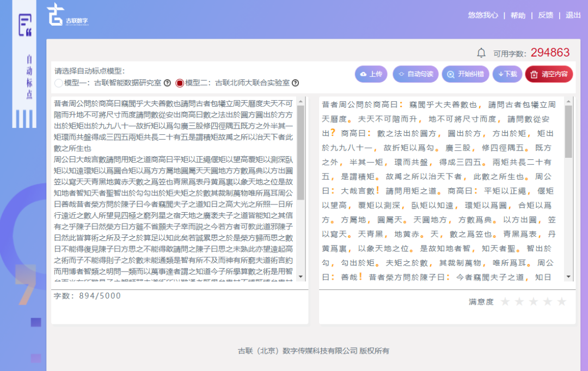
Task: Open the 帮助 help link
Action: [x=518, y=15]
